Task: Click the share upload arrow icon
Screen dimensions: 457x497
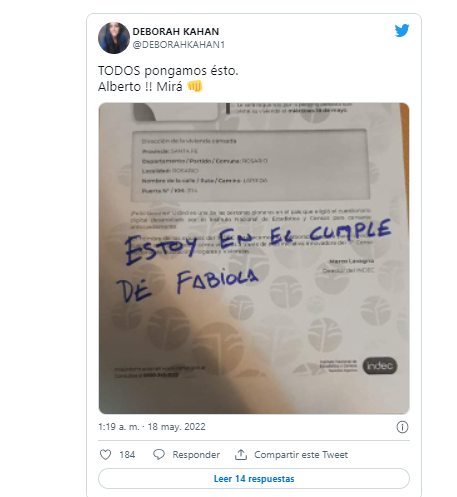Action: [x=241, y=455]
